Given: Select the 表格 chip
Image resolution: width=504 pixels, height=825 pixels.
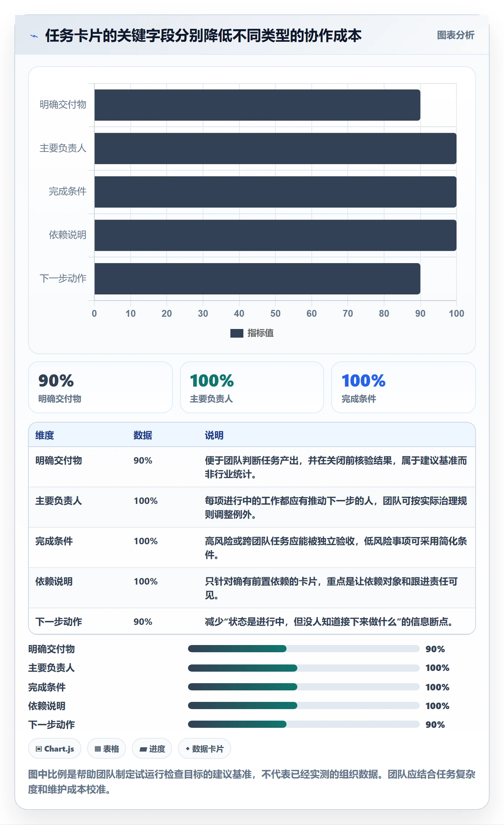Looking at the screenshot, I should tap(107, 749).
